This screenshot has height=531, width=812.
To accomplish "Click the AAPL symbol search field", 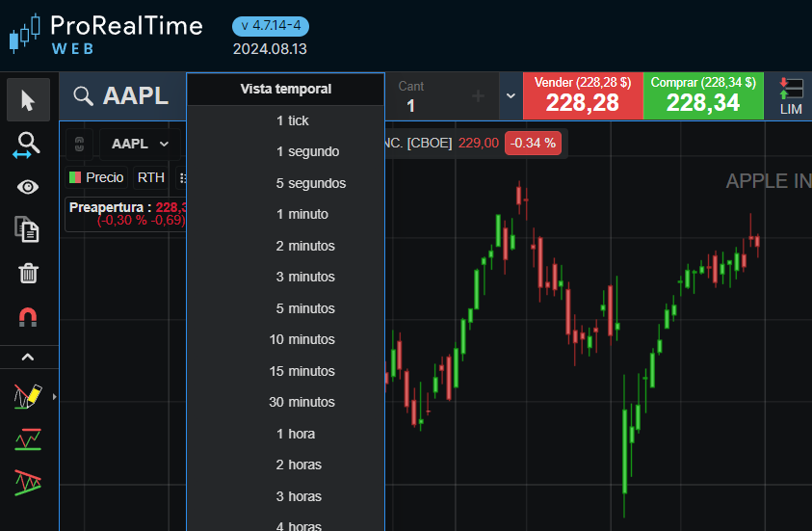I will coord(122,96).
